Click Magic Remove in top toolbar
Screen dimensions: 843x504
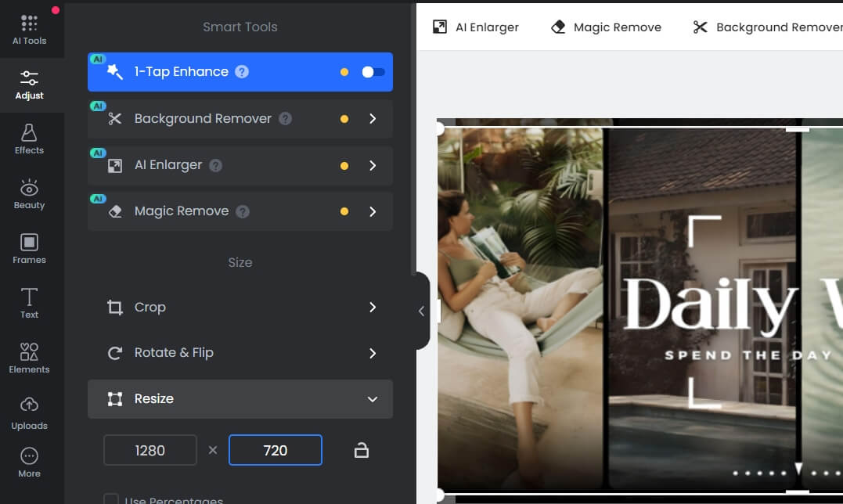606,27
